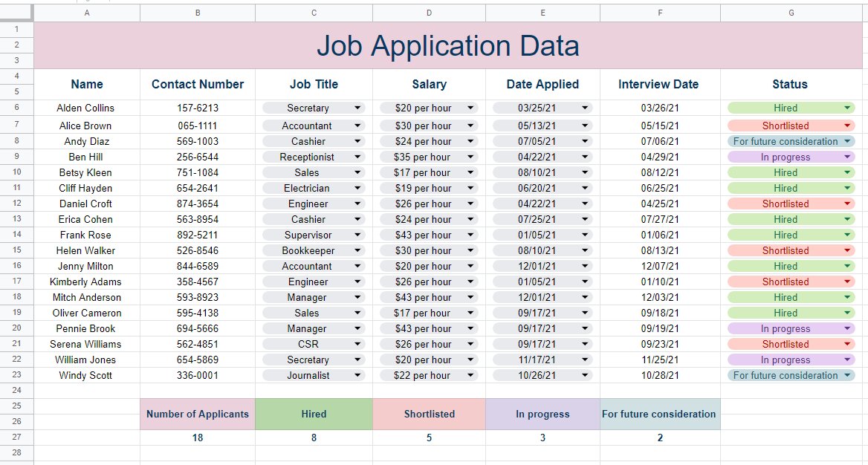Select row 27 header
868x465 pixels.
pyautogui.click(x=16, y=437)
